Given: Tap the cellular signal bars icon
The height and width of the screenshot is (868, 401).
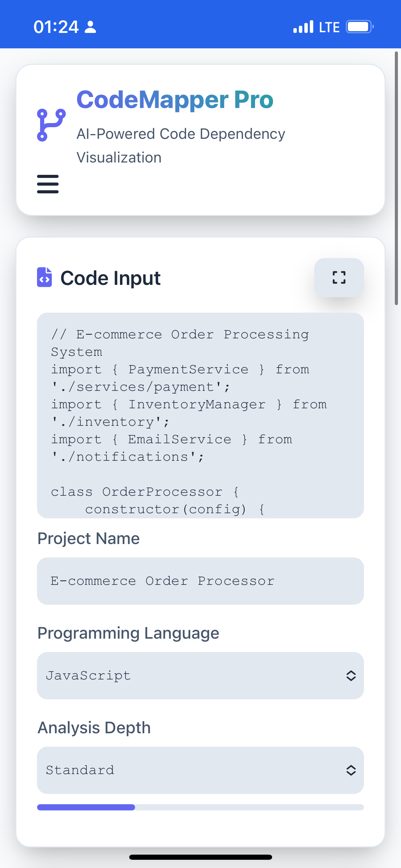Looking at the screenshot, I should point(303,27).
